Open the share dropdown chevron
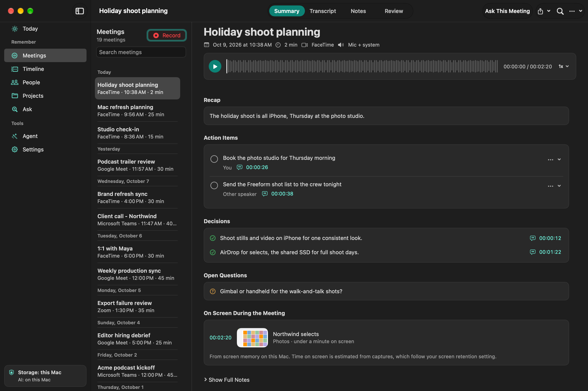This screenshot has height=391, width=588. (x=549, y=11)
